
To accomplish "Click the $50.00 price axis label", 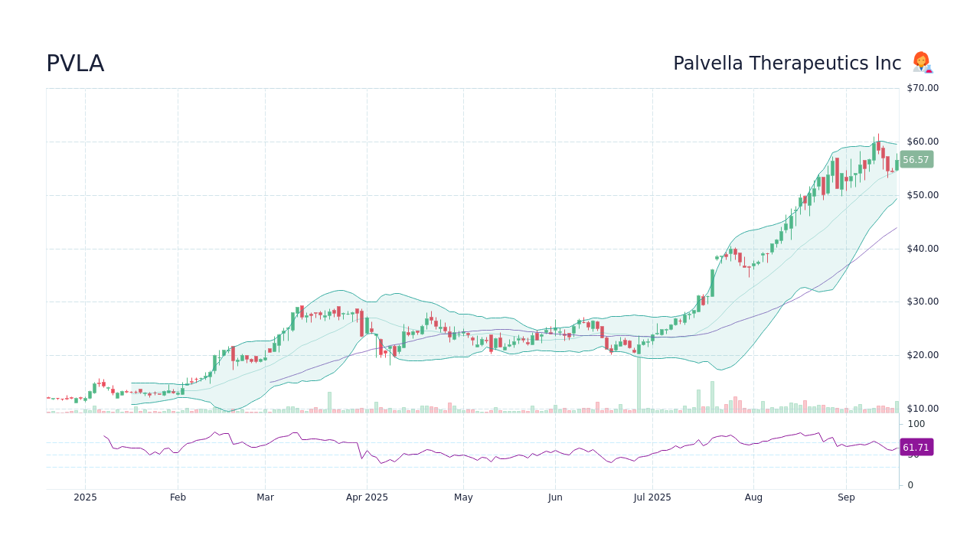I will pyautogui.click(x=923, y=195).
